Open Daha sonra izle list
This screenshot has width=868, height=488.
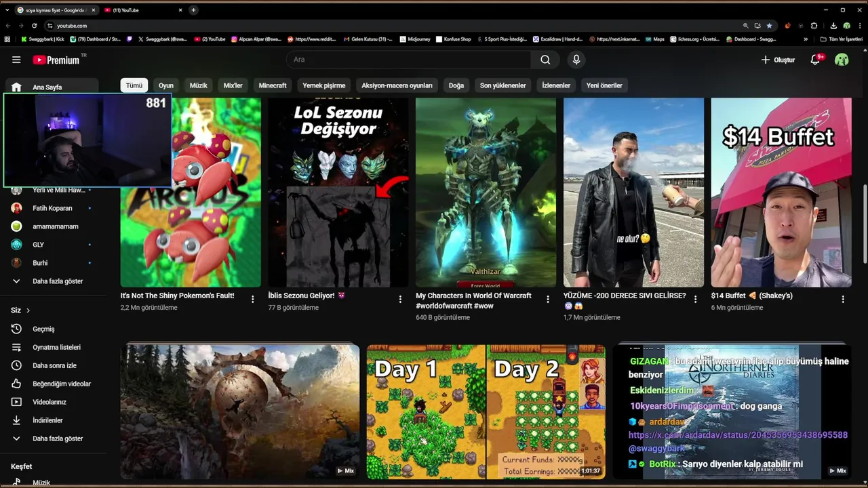tap(54, 365)
